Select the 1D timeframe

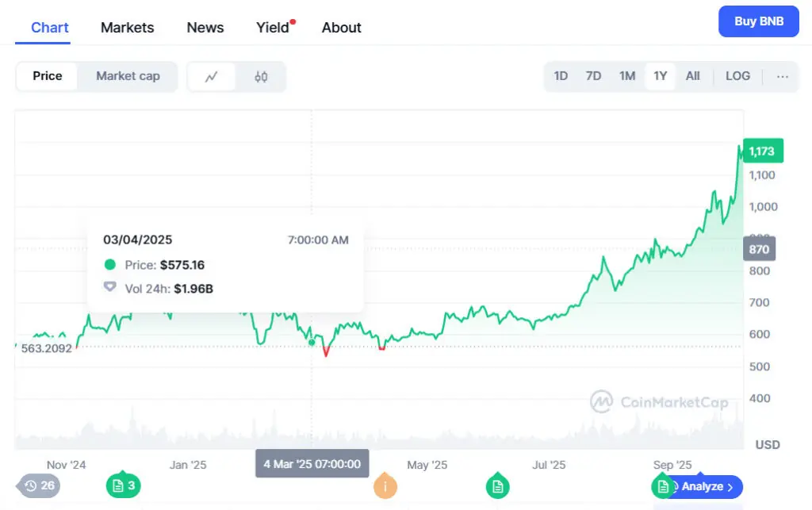pos(561,75)
